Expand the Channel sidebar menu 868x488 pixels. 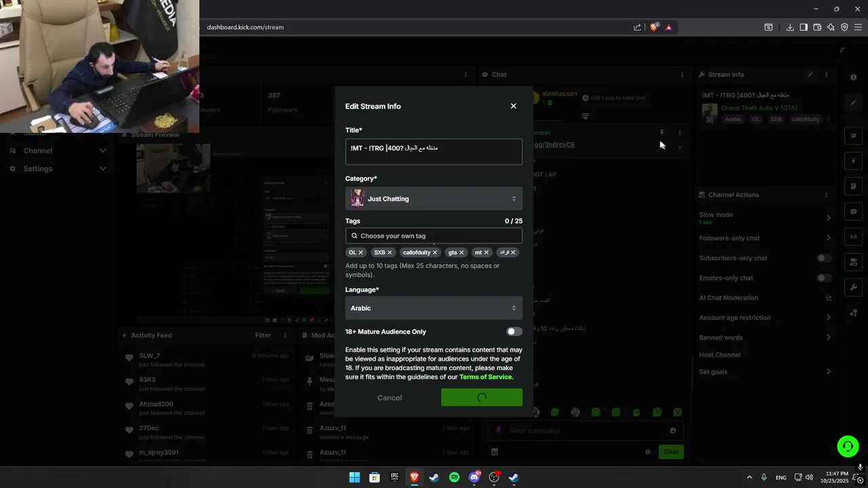click(x=102, y=150)
